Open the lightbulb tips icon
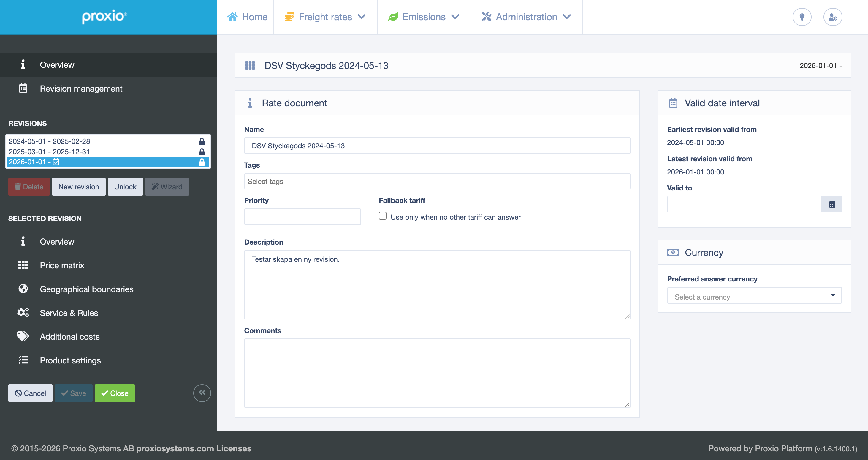Screen dimensions: 868x460 802,17
